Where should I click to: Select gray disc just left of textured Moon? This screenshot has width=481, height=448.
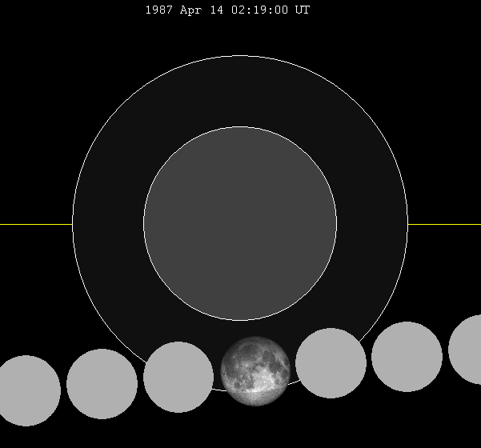coord(178,377)
